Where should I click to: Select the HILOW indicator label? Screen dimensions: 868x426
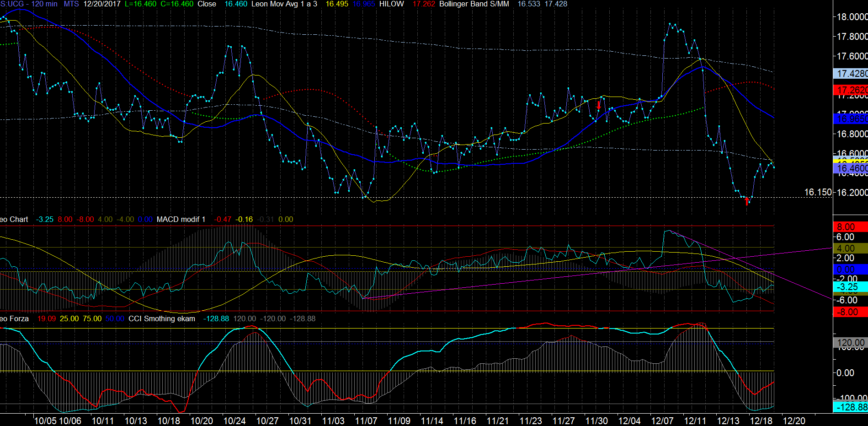[392, 4]
